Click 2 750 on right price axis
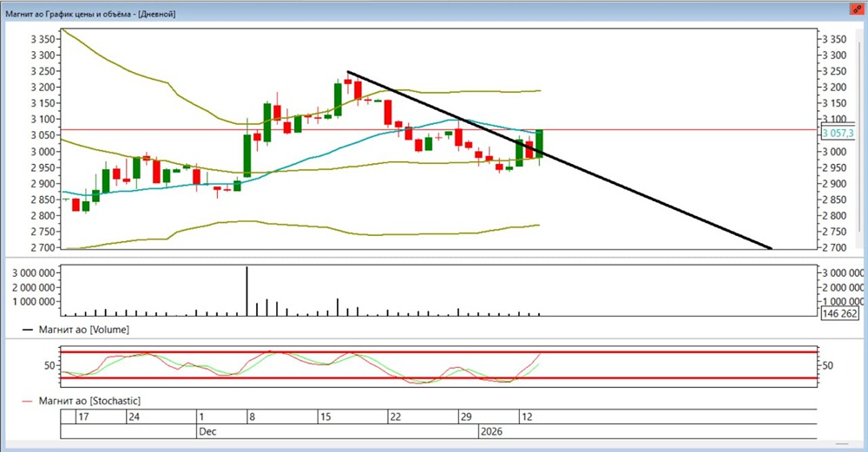This screenshot has width=868, height=452. (834, 232)
